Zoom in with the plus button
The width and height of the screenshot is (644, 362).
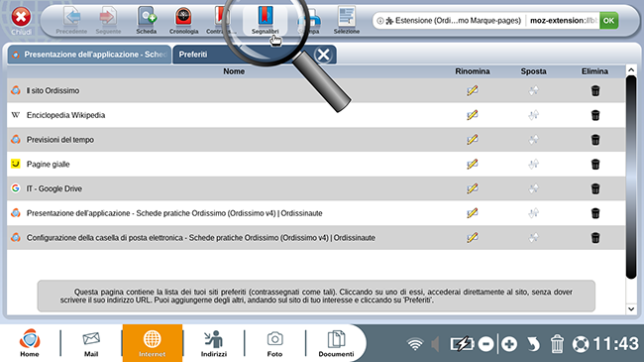tap(509, 344)
